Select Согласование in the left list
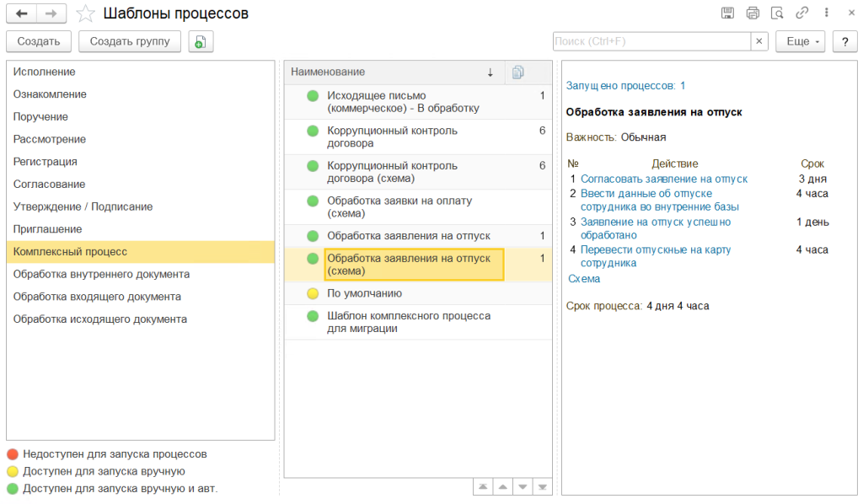This screenshot has width=863, height=504. [49, 184]
